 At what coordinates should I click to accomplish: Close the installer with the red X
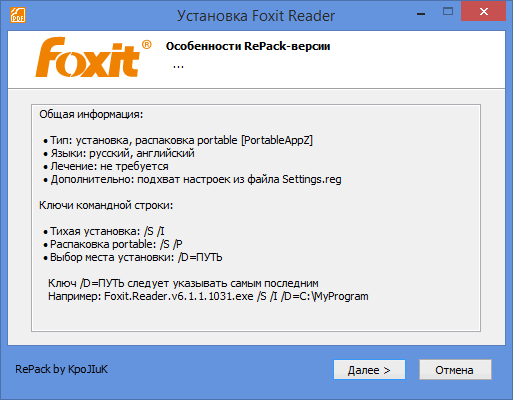[483, 12]
